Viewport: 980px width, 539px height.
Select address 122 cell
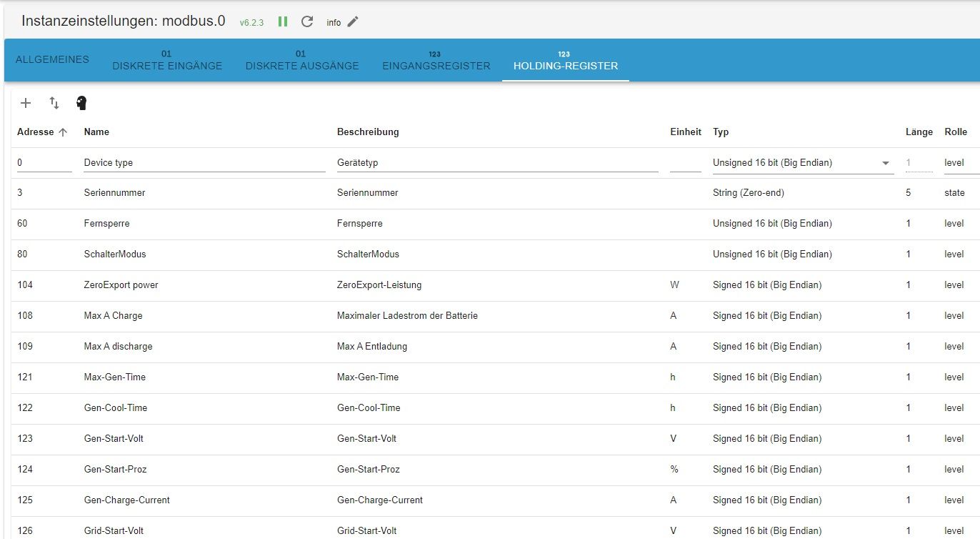tap(25, 408)
